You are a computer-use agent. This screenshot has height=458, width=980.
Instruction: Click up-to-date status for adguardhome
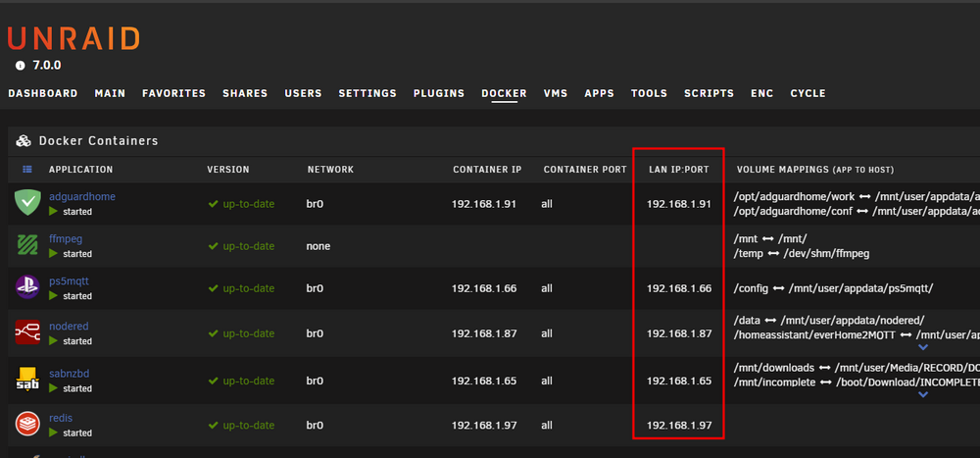(x=241, y=204)
